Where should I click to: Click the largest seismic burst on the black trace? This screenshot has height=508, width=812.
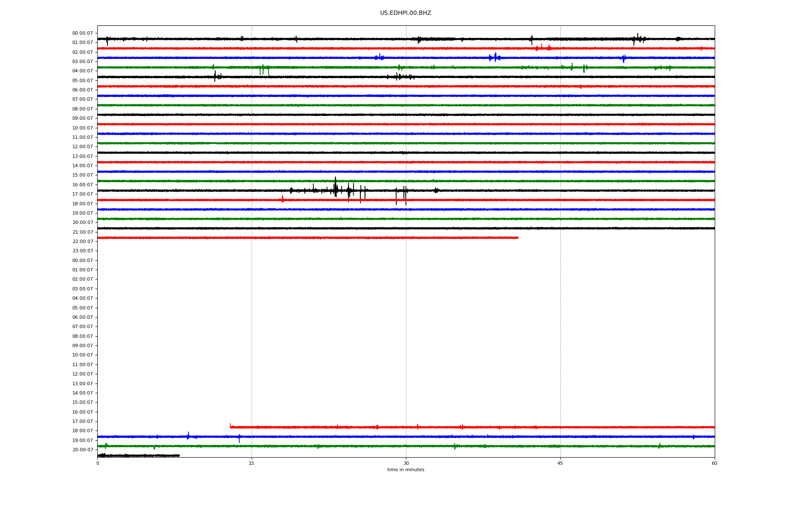336,188
